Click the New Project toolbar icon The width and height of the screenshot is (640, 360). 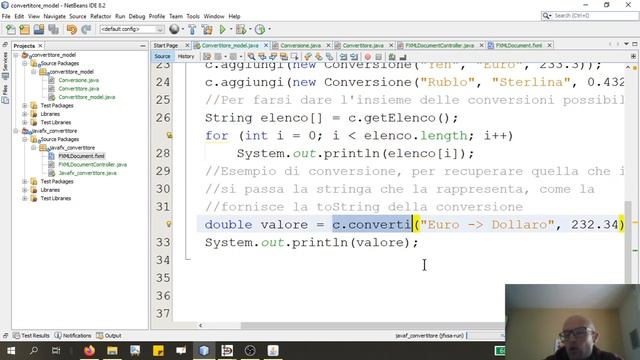(x=24, y=29)
